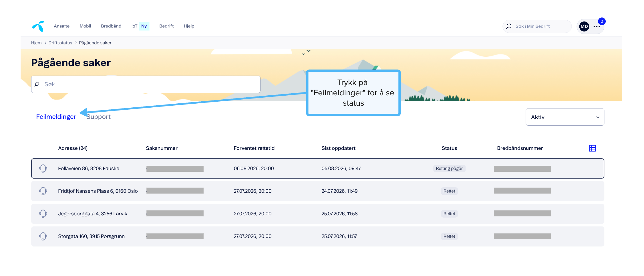This screenshot has height=276, width=644.
Task: Select the Feilmeldinger tab
Action: tap(56, 117)
